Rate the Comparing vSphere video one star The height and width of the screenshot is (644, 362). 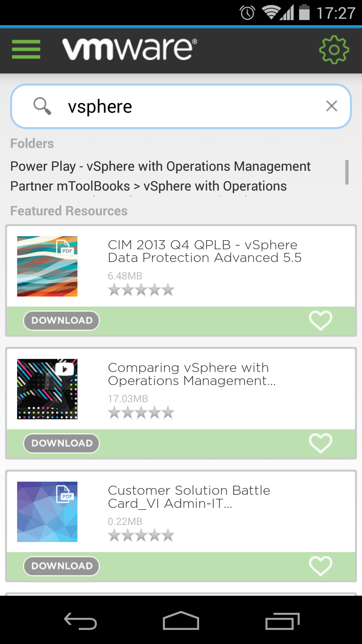tap(114, 413)
